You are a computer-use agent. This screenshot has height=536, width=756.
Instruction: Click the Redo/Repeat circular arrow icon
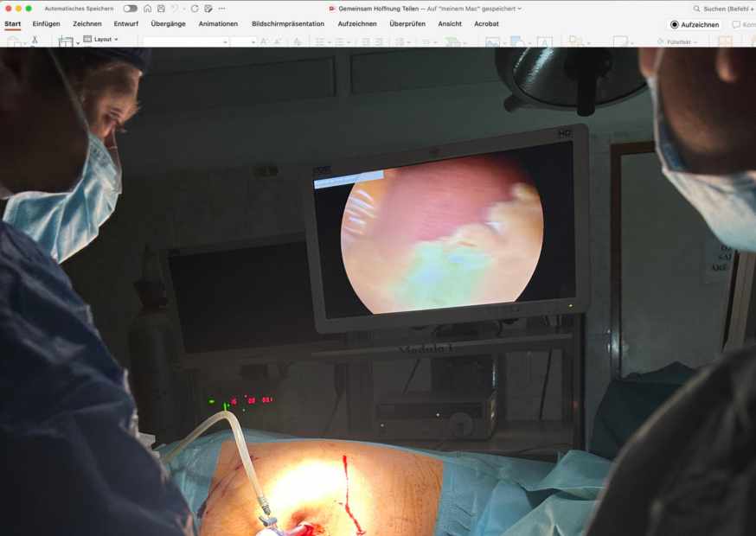195,9
